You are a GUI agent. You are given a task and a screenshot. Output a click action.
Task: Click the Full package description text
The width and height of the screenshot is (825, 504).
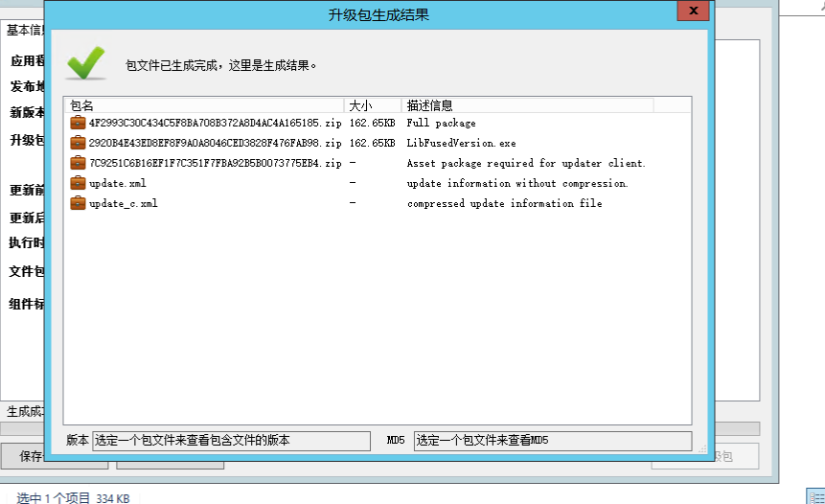coord(441,123)
